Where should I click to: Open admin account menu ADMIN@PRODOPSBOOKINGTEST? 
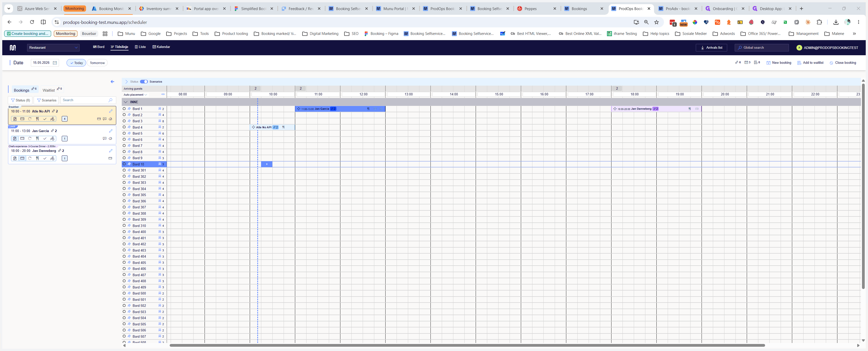(828, 47)
